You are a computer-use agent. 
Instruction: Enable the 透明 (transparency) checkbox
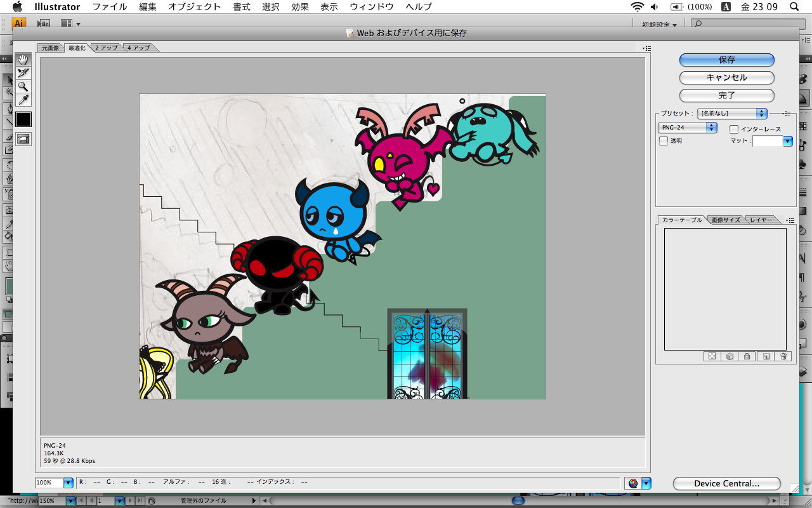coord(664,141)
